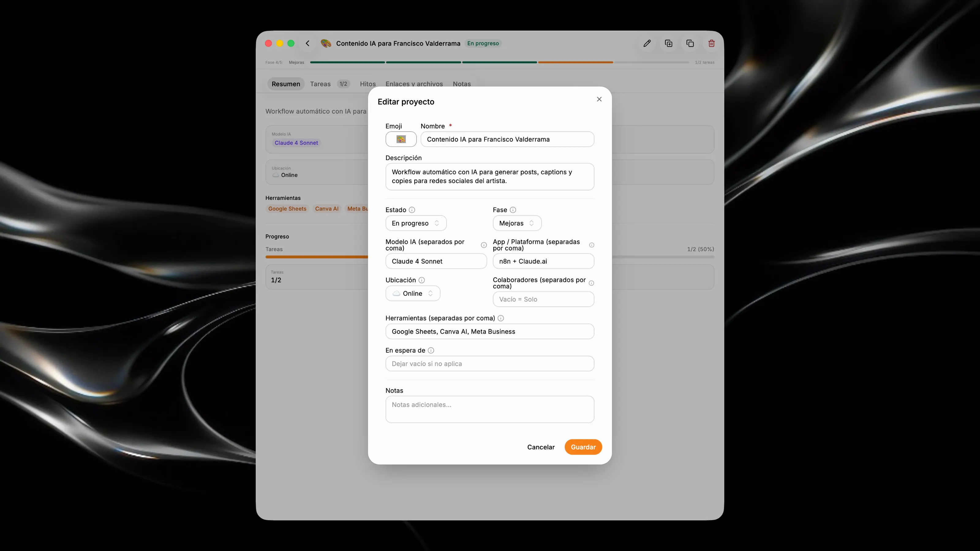
Task: Click info icon next to Ubicación
Action: (x=421, y=280)
